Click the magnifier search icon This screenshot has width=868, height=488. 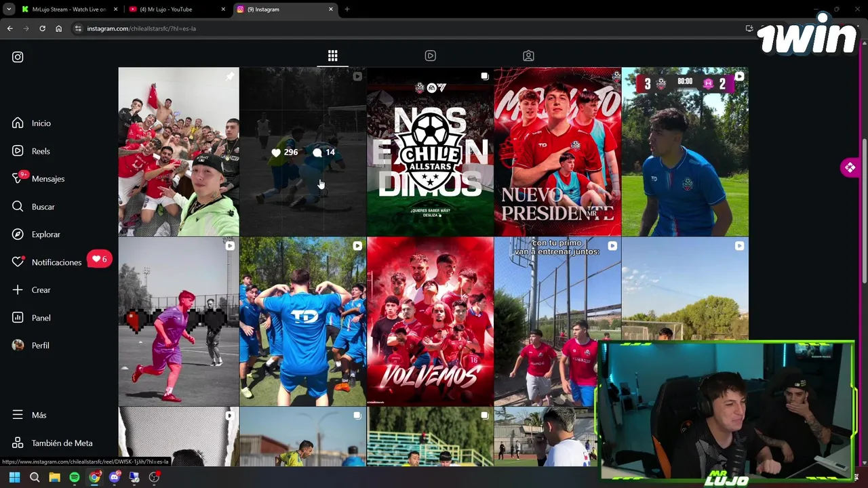pyautogui.click(x=18, y=207)
